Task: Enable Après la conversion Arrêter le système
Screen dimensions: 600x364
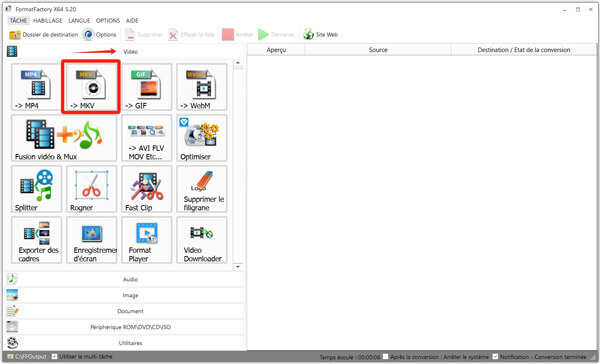Action: point(386,357)
